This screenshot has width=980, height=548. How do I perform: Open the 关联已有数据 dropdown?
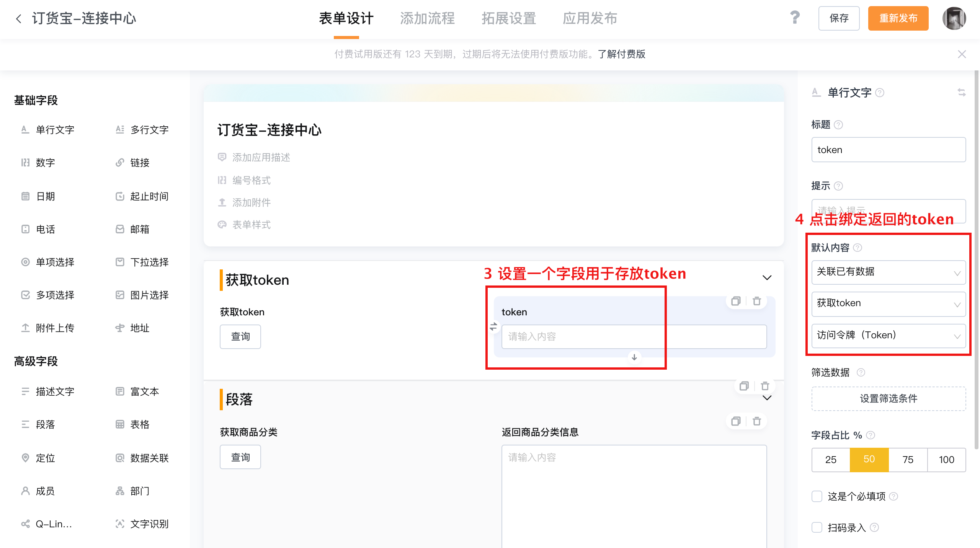[889, 272]
